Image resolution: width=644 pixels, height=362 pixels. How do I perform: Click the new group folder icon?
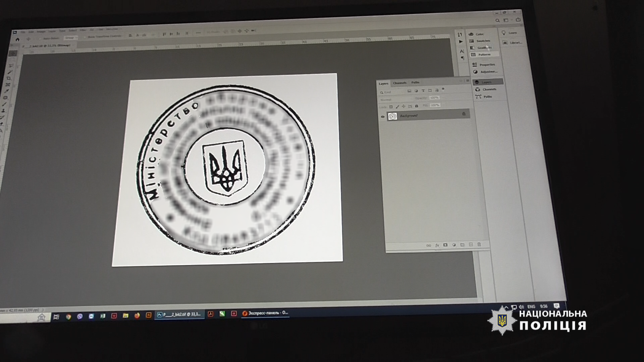pyautogui.click(x=462, y=245)
